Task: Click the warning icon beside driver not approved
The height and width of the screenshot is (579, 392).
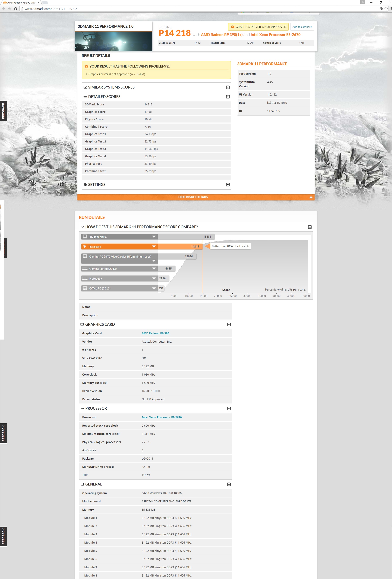Action: (x=232, y=27)
